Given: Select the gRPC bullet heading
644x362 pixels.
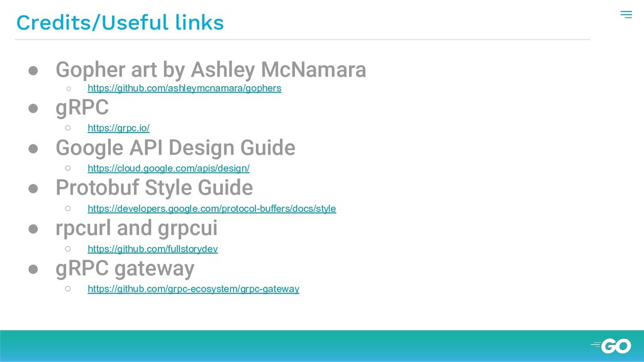Looking at the screenshot, I should click(82, 108).
